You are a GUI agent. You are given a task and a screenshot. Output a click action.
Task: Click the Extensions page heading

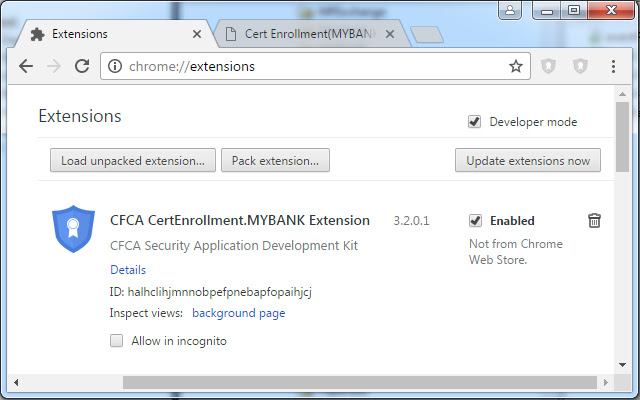[x=80, y=116]
